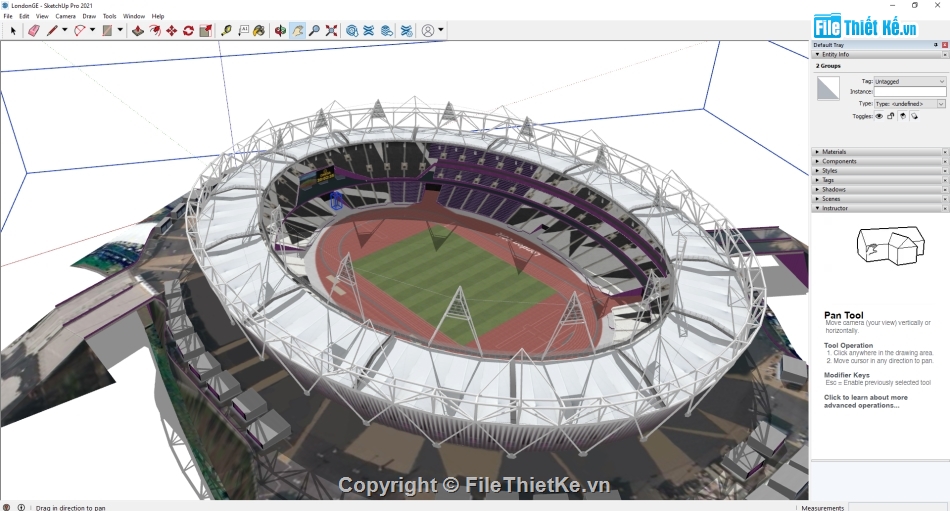Pick the Move tool
950x511 pixels.
point(172,30)
